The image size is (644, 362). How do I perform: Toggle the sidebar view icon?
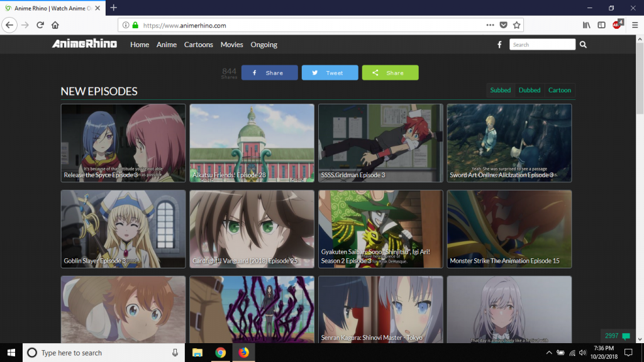(x=601, y=25)
